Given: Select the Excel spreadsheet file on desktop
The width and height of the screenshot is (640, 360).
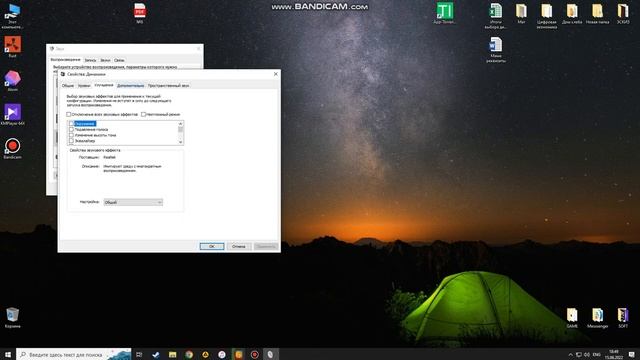Looking at the screenshot, I should click(x=496, y=16).
